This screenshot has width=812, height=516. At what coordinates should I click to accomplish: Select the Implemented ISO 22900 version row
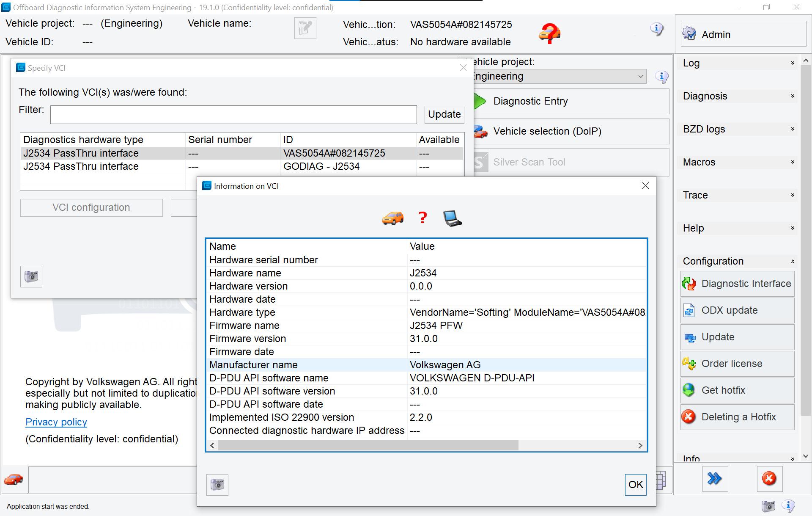pyautogui.click(x=426, y=417)
